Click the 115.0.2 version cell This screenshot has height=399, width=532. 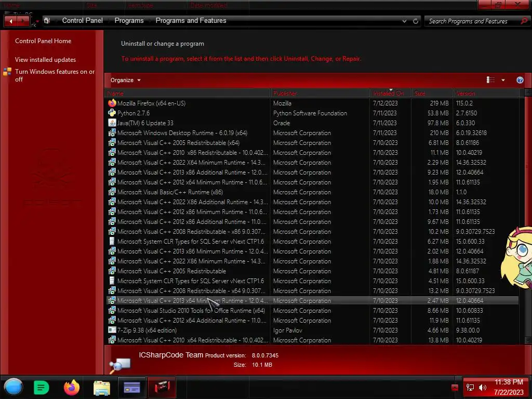[464, 103]
